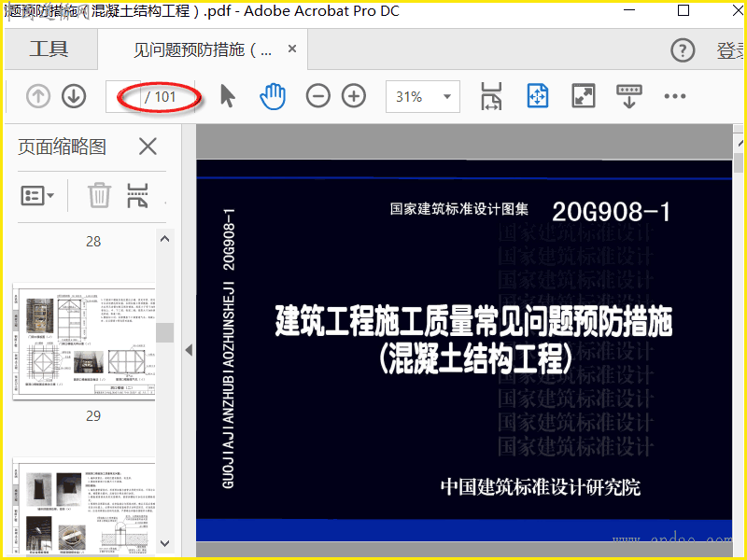Collapse the navigation pane with left triangle
Viewport: 747px width, 560px height.
190,350
